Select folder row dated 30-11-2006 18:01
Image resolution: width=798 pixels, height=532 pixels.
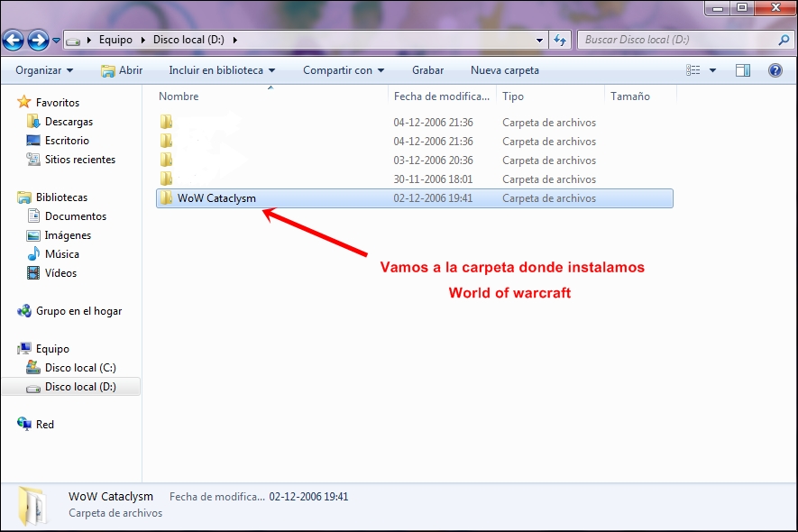[x=414, y=179]
